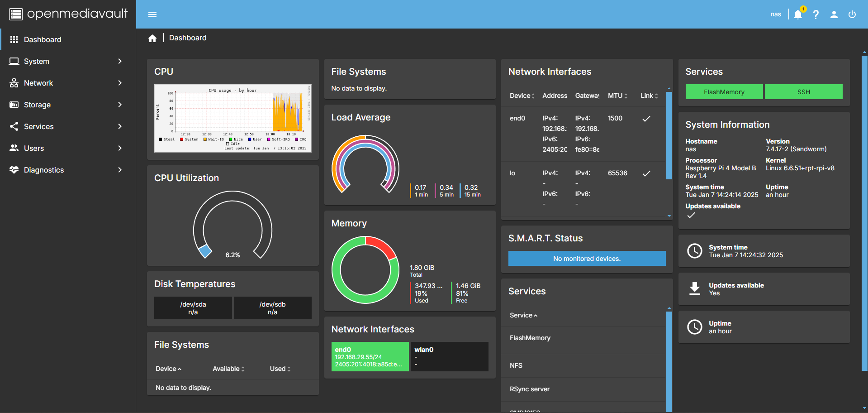The height and width of the screenshot is (413, 868).
Task: Click the green SSH service button
Action: pyautogui.click(x=804, y=92)
